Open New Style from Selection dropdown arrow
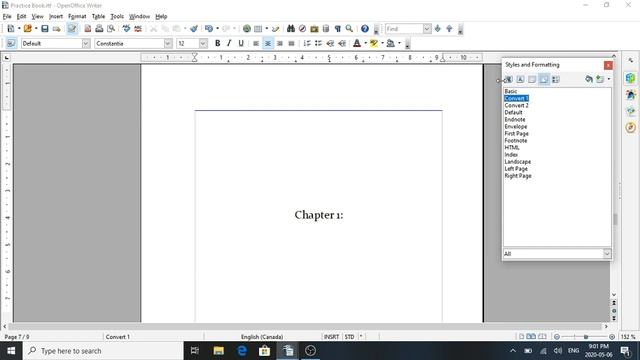Screen dimensions: 640x360 click(609, 79)
